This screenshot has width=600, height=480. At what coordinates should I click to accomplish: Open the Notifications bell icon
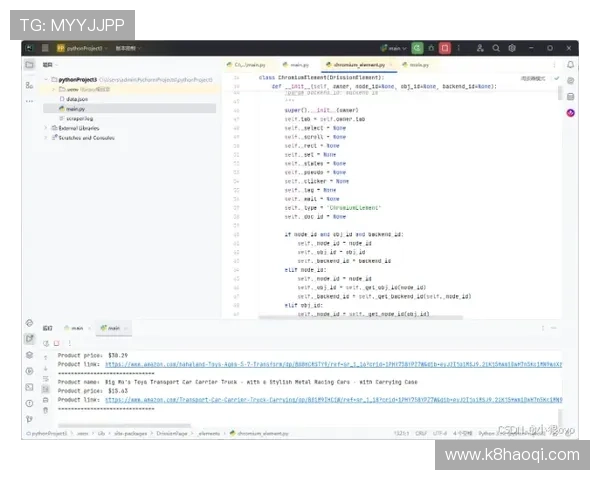pos(571,65)
